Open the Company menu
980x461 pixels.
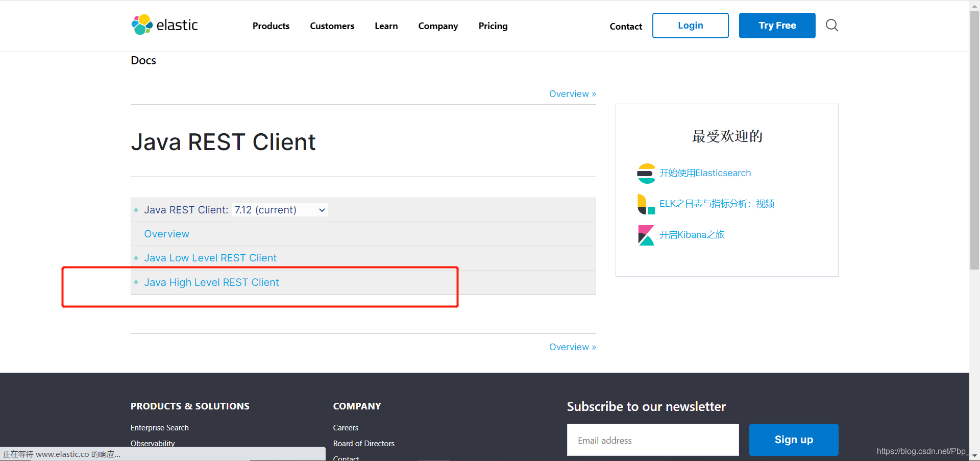tap(438, 26)
